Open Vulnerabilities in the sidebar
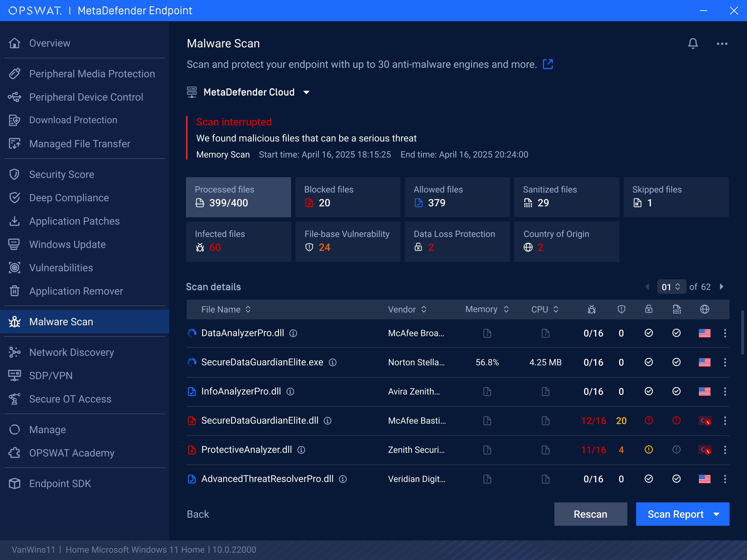 pos(61,268)
